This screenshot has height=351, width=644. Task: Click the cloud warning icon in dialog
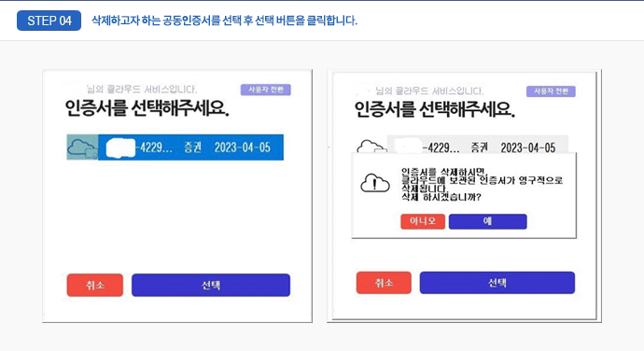374,183
